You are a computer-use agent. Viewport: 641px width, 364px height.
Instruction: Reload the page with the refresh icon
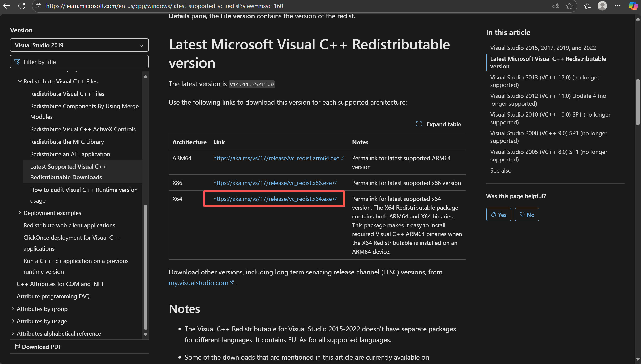click(x=22, y=6)
